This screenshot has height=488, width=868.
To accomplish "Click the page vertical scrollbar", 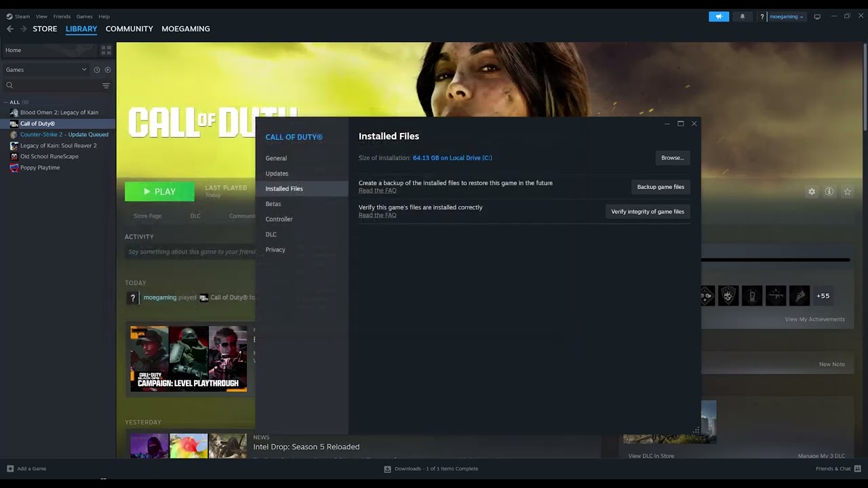I will click(865, 88).
